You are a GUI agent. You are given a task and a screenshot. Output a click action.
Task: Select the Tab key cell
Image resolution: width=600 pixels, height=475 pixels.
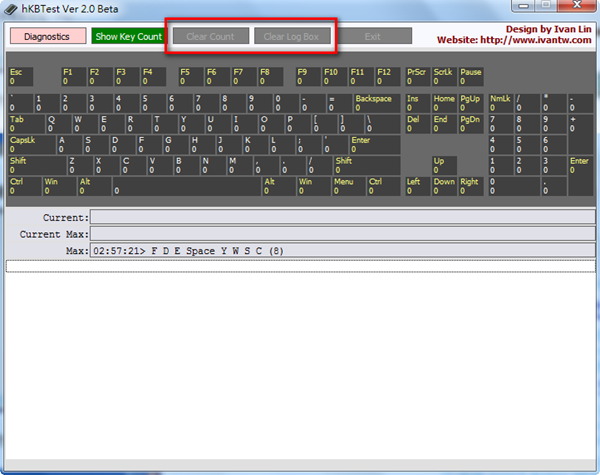coord(25,123)
